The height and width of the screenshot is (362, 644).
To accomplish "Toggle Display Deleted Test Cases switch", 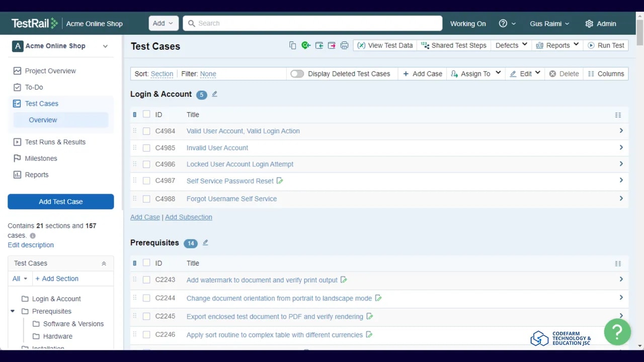I will (x=297, y=74).
